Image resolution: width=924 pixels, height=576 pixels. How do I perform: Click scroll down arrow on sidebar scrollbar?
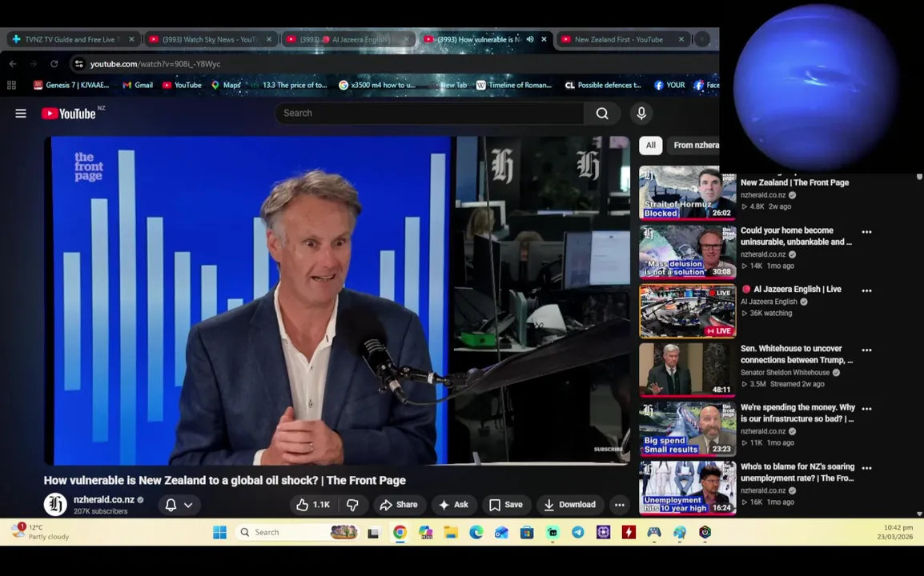click(x=919, y=514)
